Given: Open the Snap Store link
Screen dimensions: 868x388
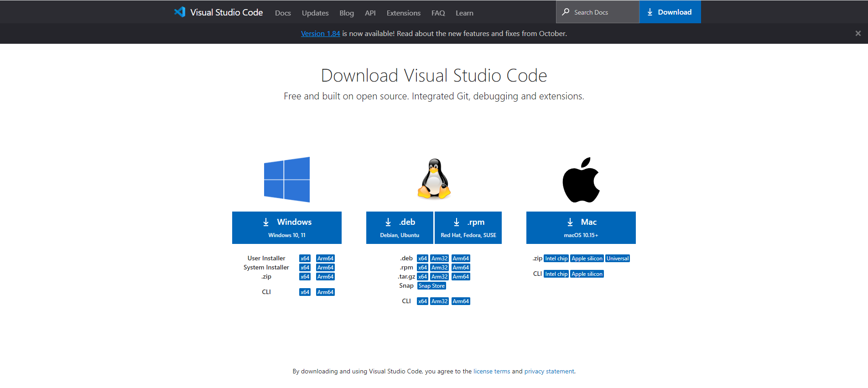Looking at the screenshot, I should pos(431,286).
